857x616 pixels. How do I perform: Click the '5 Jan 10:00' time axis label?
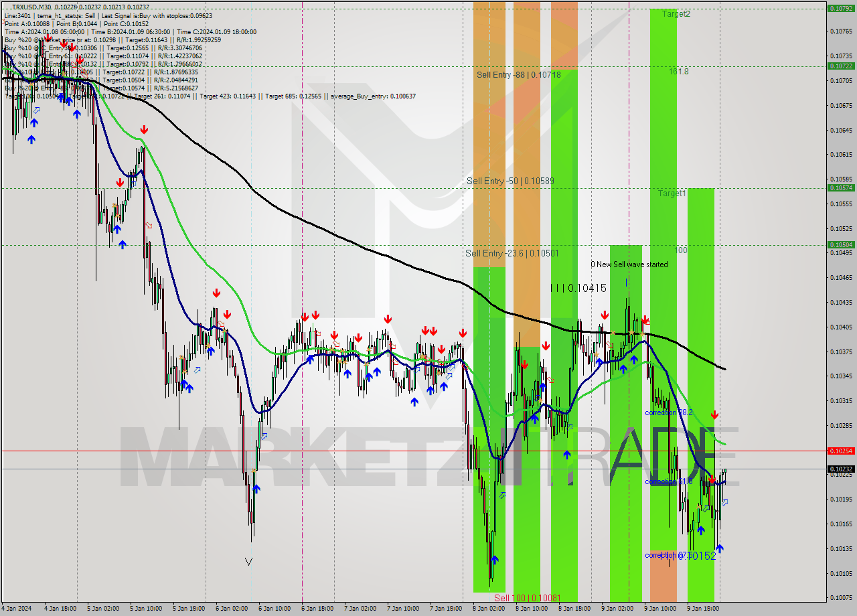(146, 609)
